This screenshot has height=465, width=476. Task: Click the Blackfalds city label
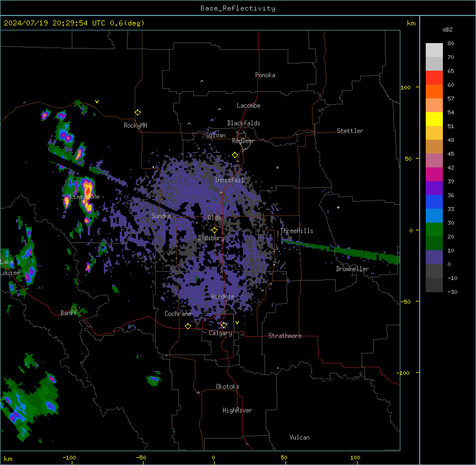(x=244, y=123)
